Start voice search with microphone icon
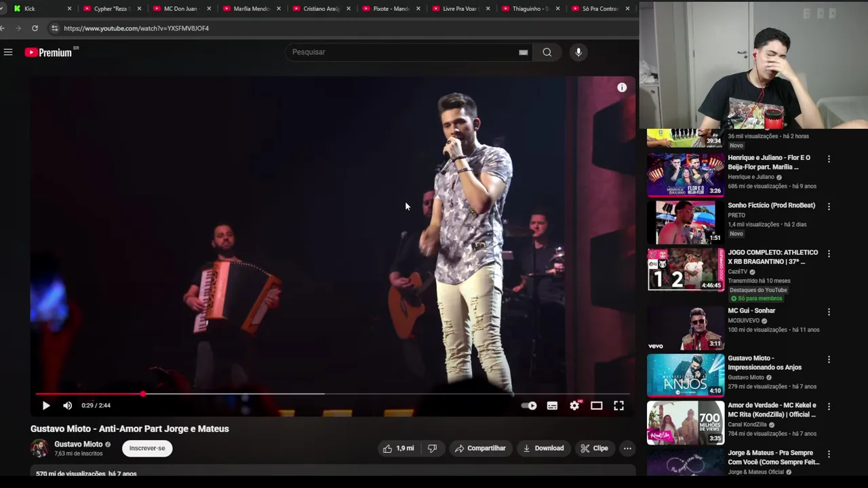This screenshot has height=488, width=868. [578, 52]
